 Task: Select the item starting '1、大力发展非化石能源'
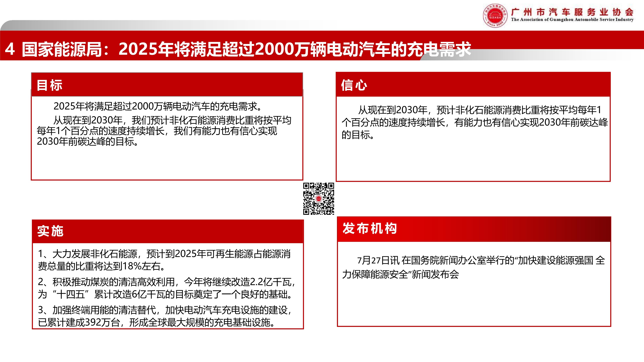coord(164,260)
